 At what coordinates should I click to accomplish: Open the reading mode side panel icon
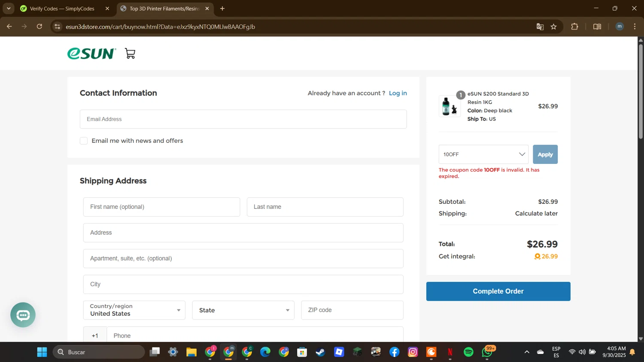coord(597,27)
